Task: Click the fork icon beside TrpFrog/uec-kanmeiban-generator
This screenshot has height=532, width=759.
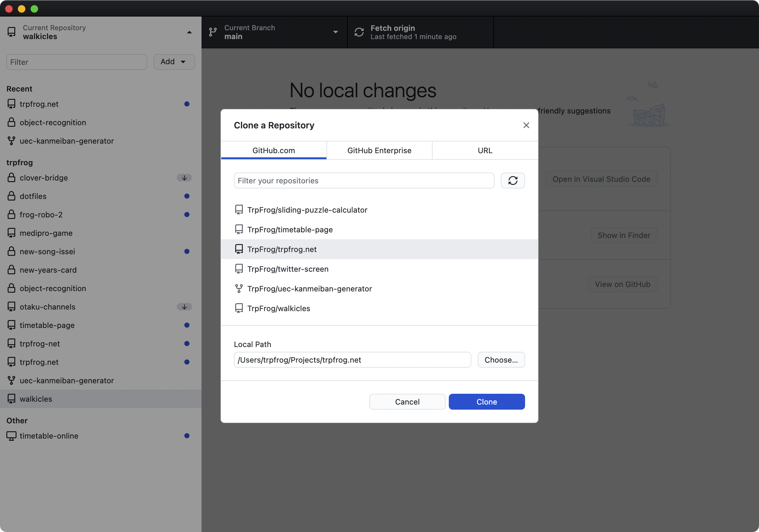Action: [239, 289]
